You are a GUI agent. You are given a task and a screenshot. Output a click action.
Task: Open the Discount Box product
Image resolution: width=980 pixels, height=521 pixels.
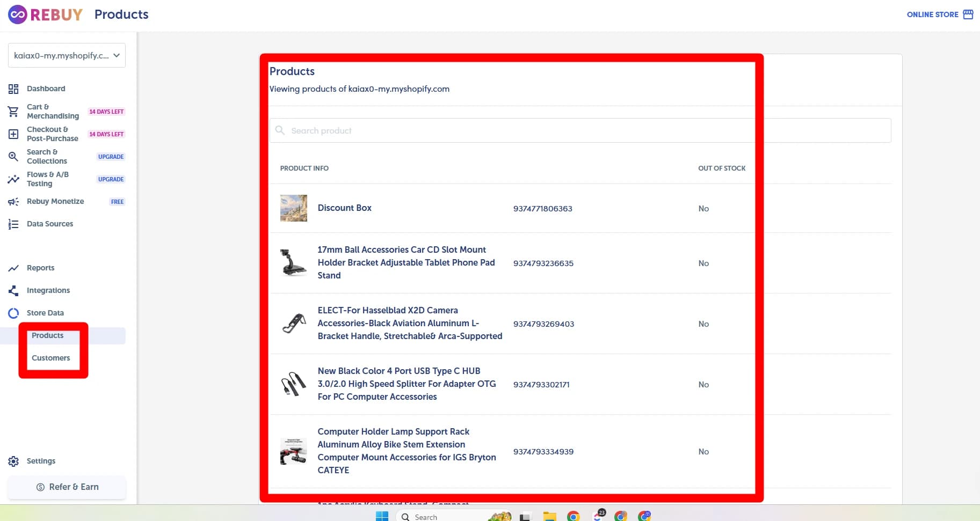[344, 208]
